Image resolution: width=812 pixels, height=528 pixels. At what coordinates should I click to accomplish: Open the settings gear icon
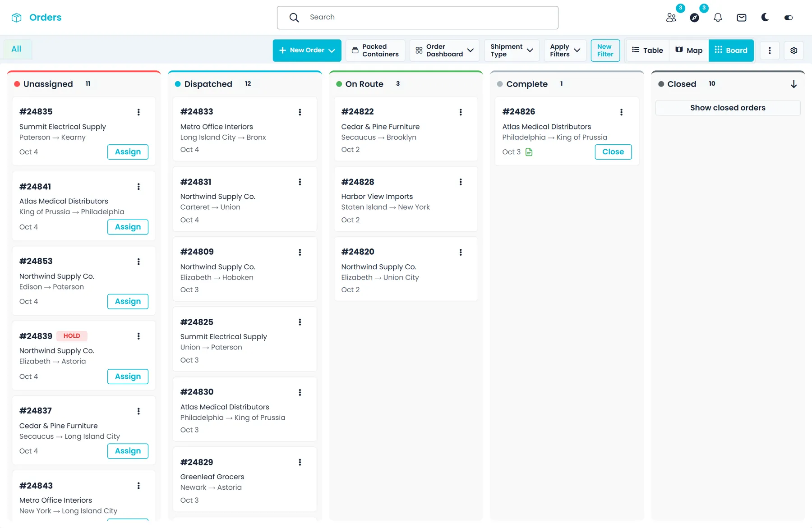(x=794, y=51)
